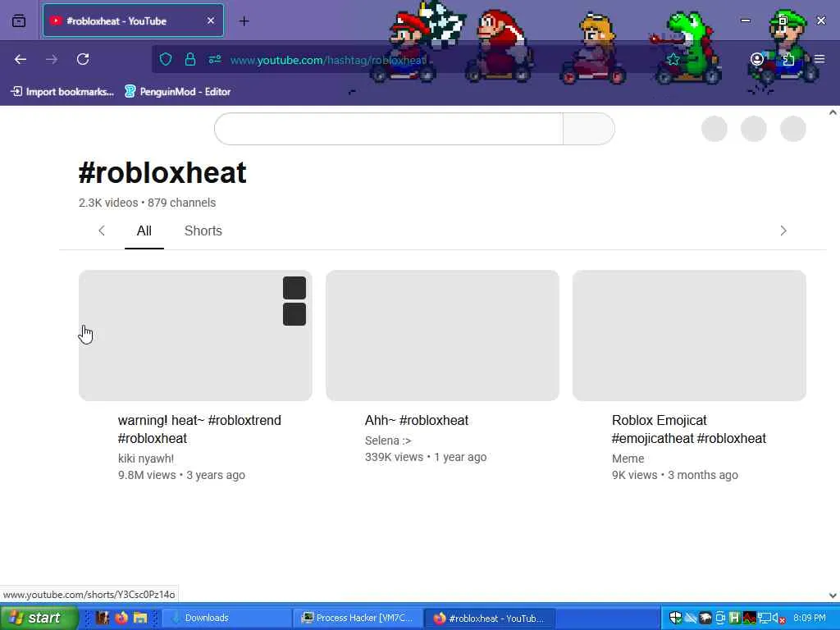Open the Firefox View tab list icon

(19, 21)
